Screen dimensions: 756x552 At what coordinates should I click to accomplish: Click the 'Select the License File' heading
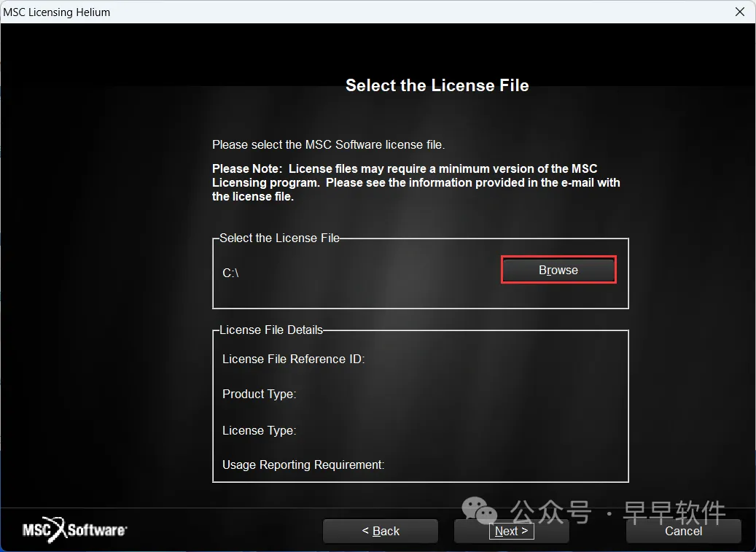coord(437,85)
